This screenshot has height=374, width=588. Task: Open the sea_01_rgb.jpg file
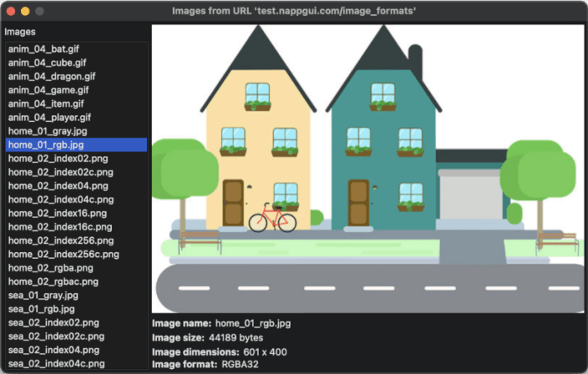pyautogui.click(x=42, y=308)
